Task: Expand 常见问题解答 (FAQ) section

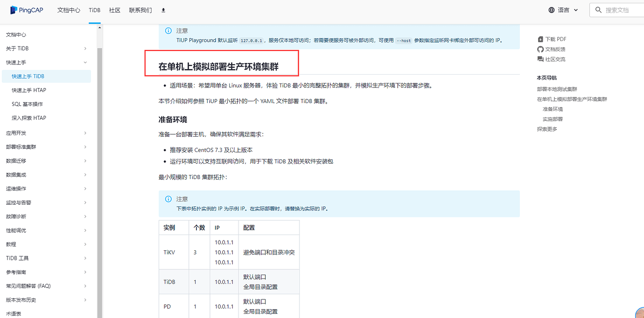Action: pyautogui.click(x=85, y=286)
